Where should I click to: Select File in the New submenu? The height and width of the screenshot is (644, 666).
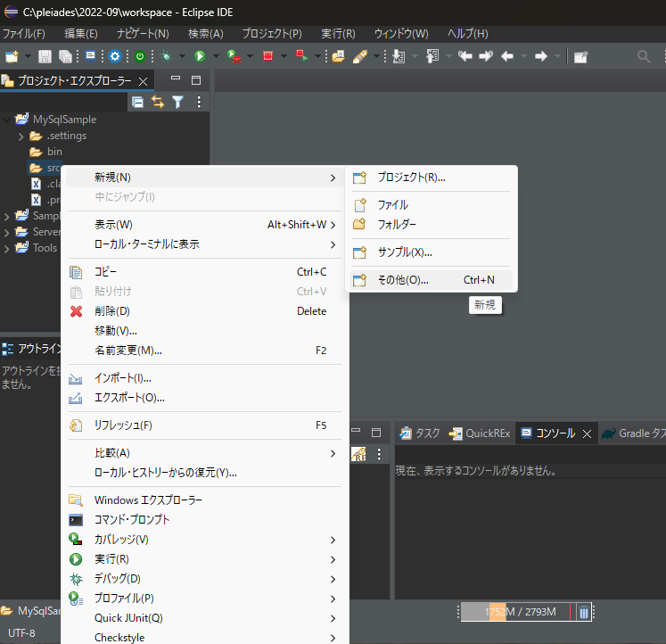pyautogui.click(x=432, y=205)
